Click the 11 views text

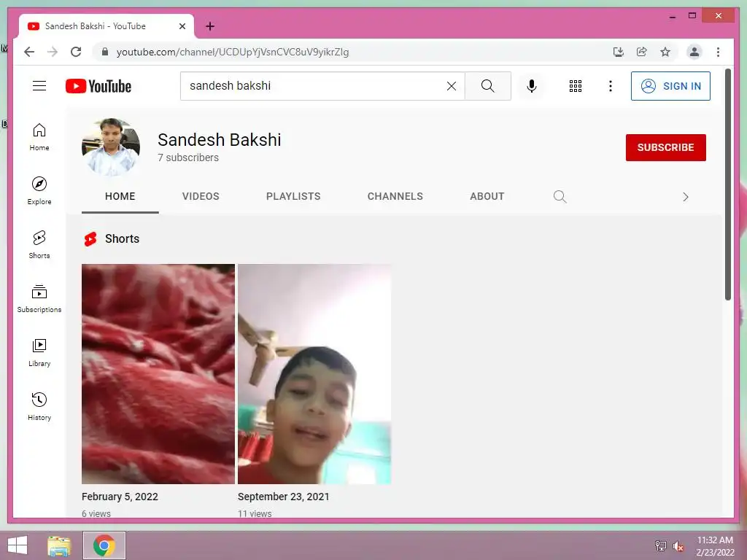pos(255,513)
